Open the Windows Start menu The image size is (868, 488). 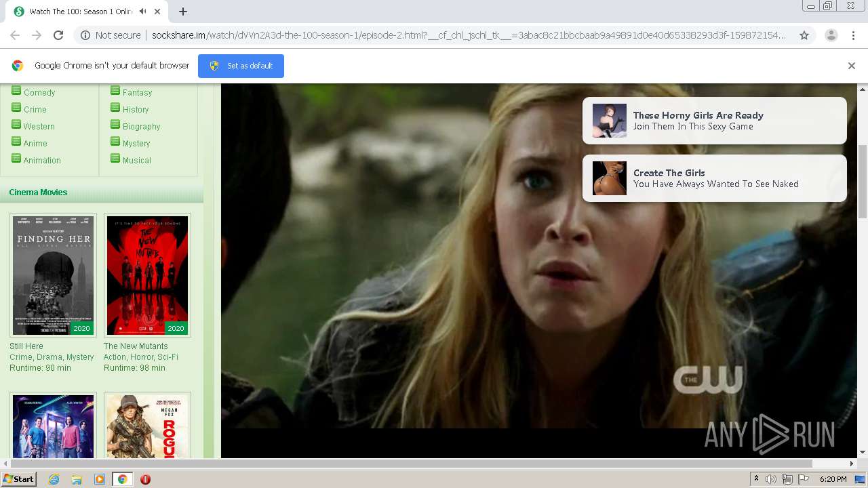tap(19, 479)
